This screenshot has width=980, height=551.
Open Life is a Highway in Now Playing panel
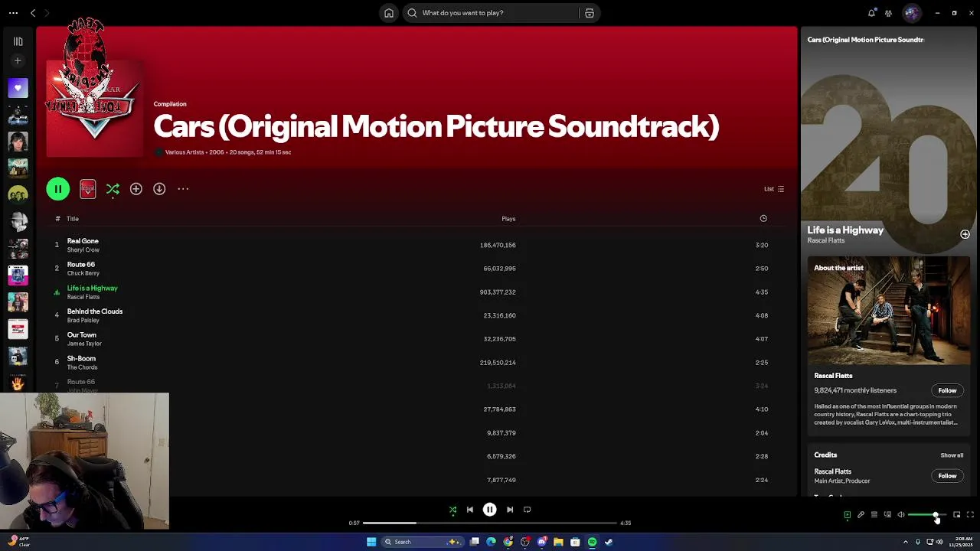coord(845,230)
